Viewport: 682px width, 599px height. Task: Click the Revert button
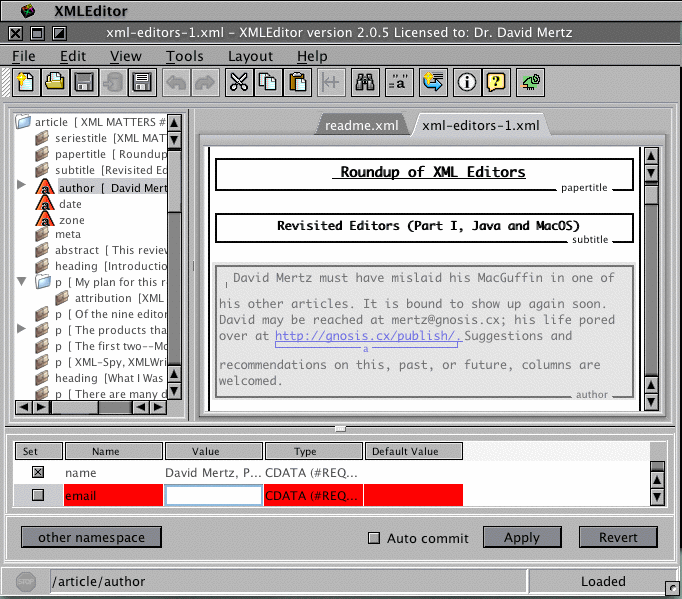point(618,537)
